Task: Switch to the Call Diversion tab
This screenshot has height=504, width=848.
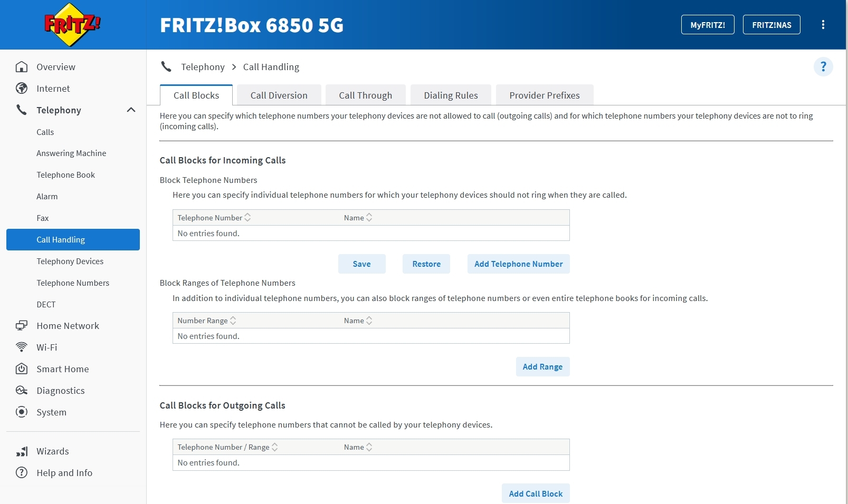Action: coord(279,95)
